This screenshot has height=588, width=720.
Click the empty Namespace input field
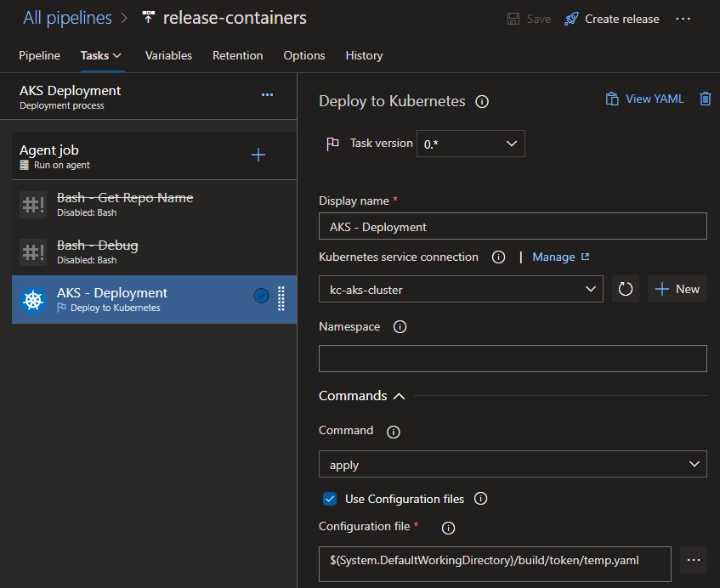point(513,359)
